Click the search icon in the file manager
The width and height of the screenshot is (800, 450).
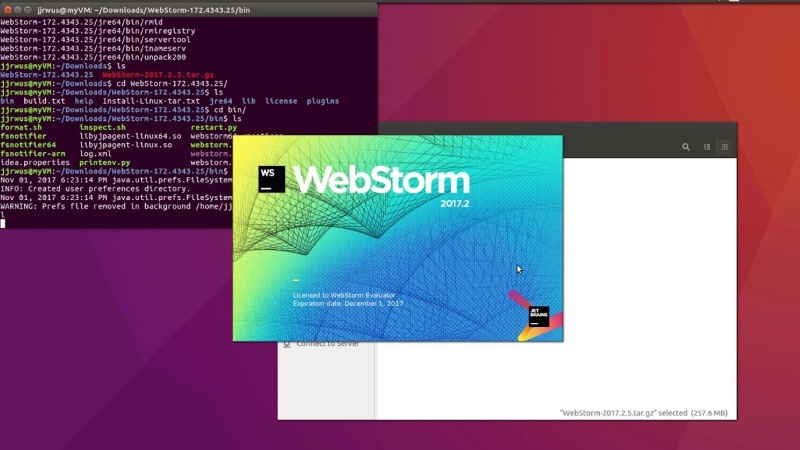[x=686, y=147]
